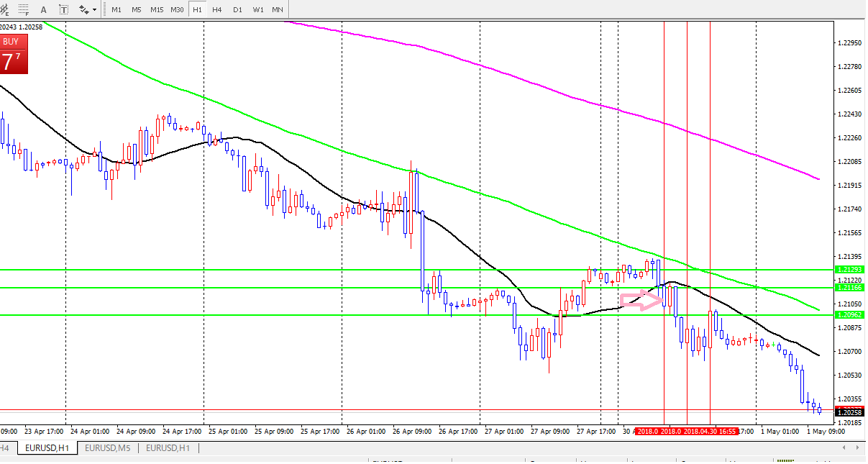
Task: Click the '27 Apr 17:00' time axis label
Action: click(595, 432)
